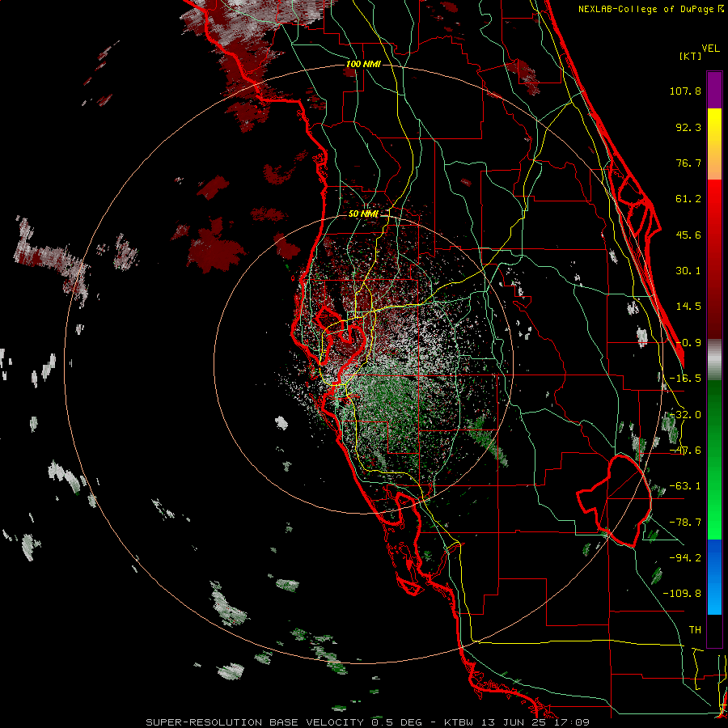This screenshot has width=728, height=728.
Task: Click the 50 NMI range ring label
Action: [363, 214]
